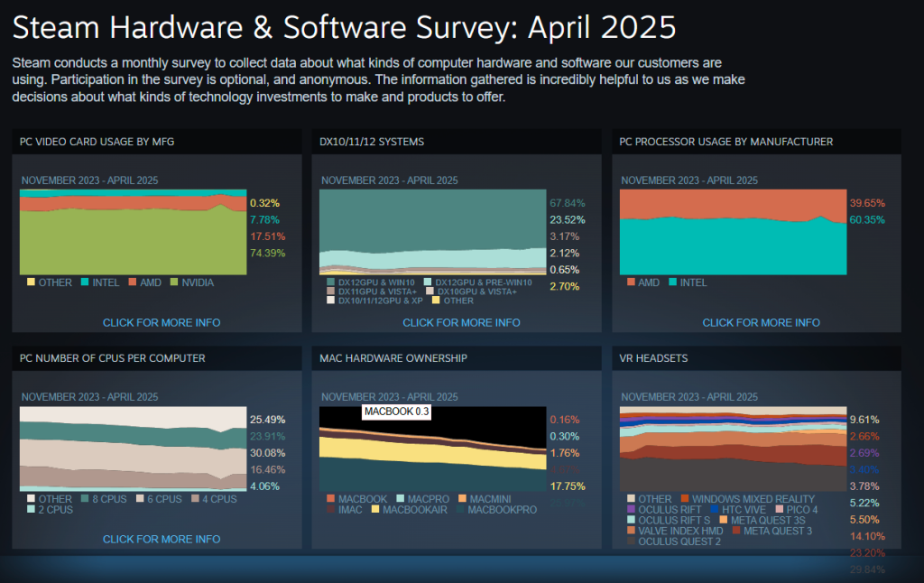Click the 23.52% value

568,219
